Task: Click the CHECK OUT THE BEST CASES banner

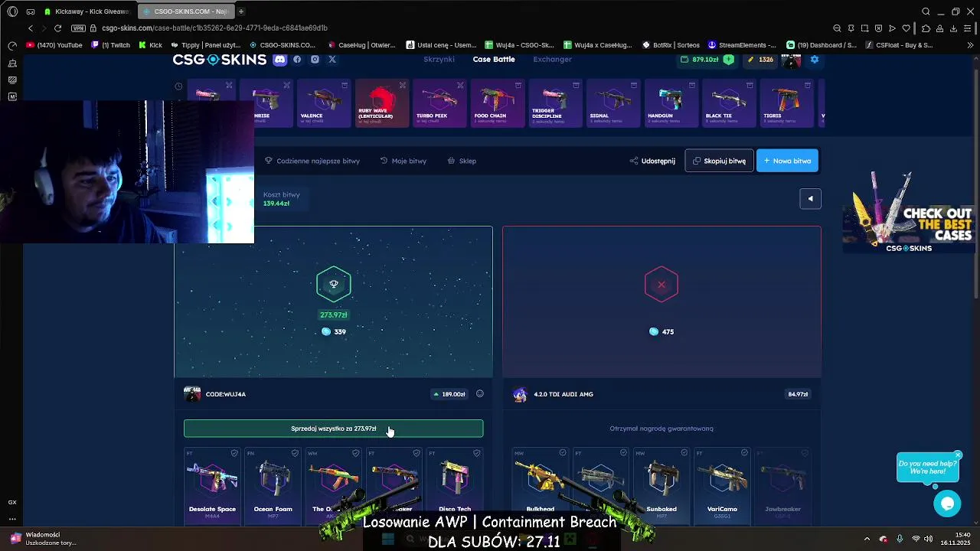Action: [909, 212]
